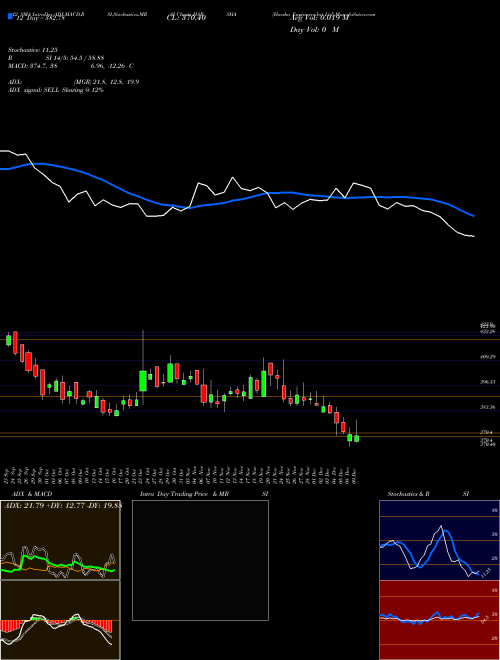Click the ADX '(MGR) 21.8, 12.8, 19.9' line
500x660 pixels.
click(106, 82)
